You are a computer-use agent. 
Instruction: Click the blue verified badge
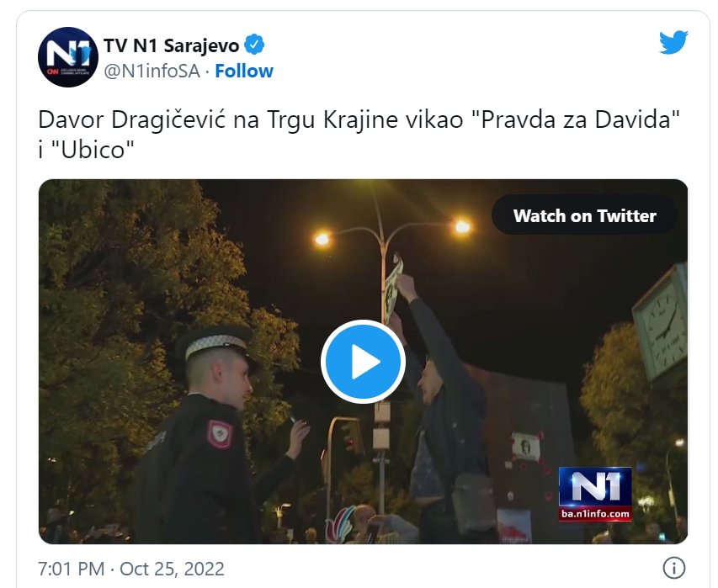[x=254, y=45]
